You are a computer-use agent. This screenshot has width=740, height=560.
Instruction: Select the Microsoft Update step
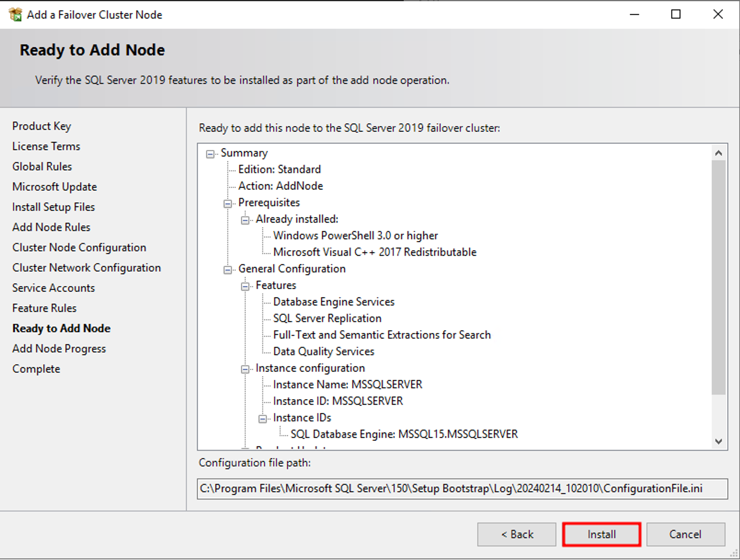point(55,187)
